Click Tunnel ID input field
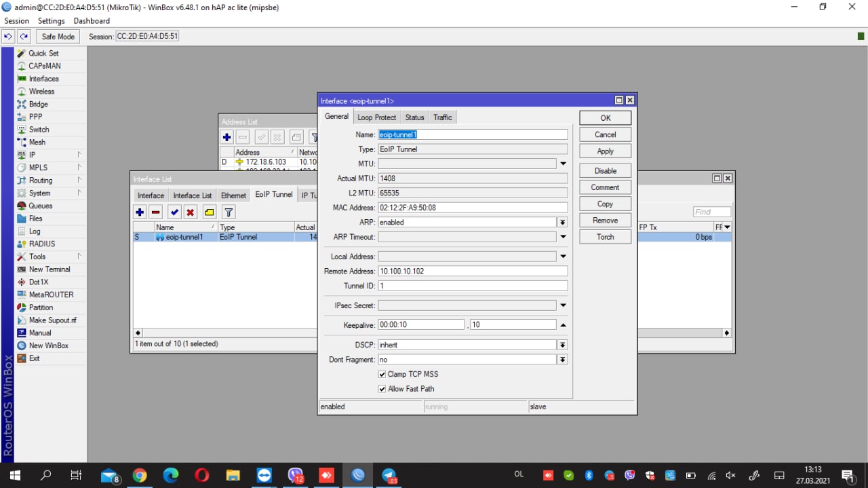Viewport: 868px width, 488px height. [473, 286]
